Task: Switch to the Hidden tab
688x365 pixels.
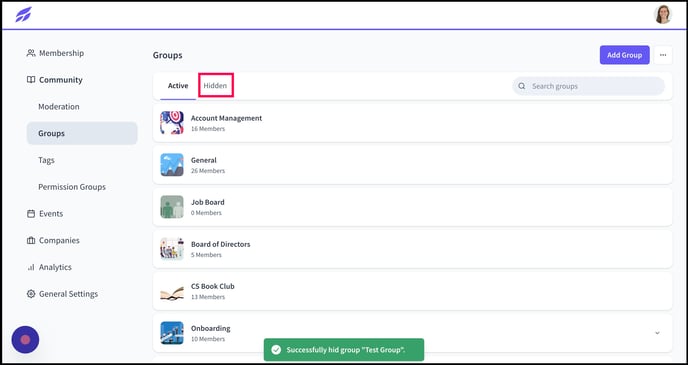Action: 215,86
